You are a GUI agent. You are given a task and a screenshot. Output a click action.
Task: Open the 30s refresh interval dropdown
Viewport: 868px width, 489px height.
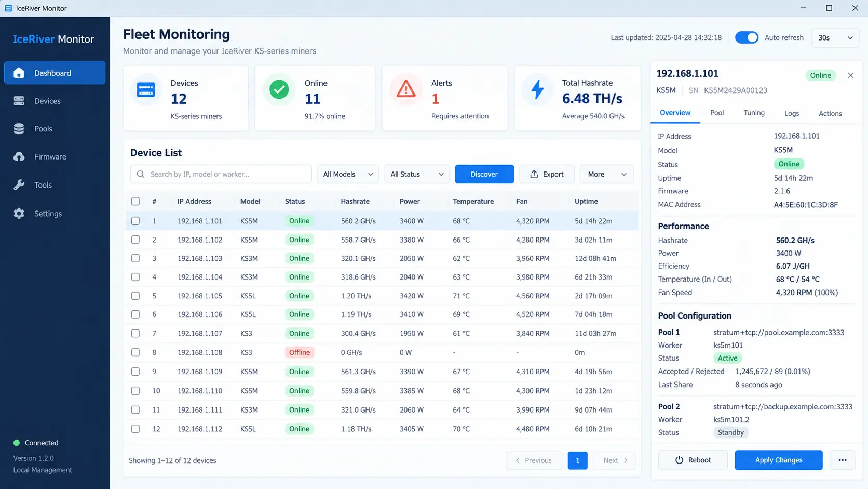(x=835, y=37)
